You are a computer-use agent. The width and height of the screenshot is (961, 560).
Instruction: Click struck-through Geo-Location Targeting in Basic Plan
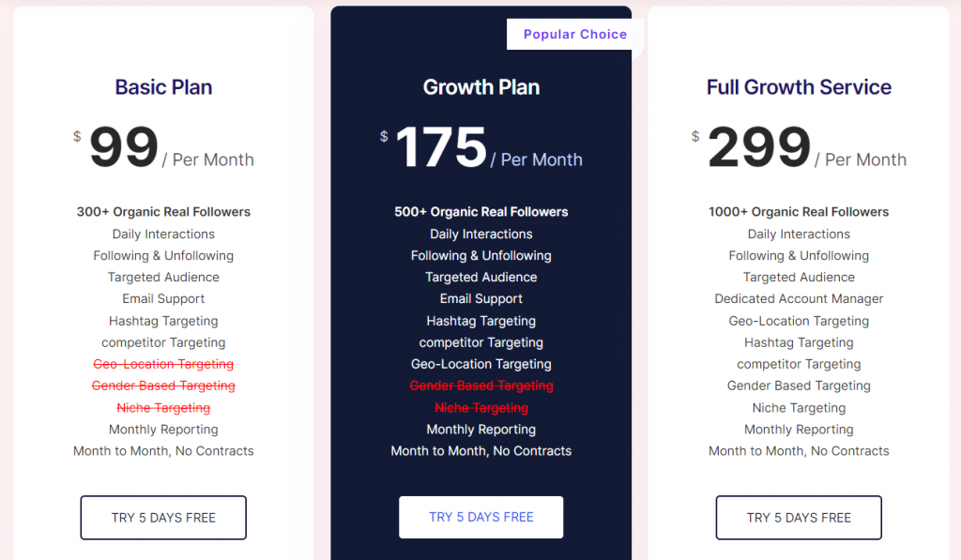click(x=163, y=364)
